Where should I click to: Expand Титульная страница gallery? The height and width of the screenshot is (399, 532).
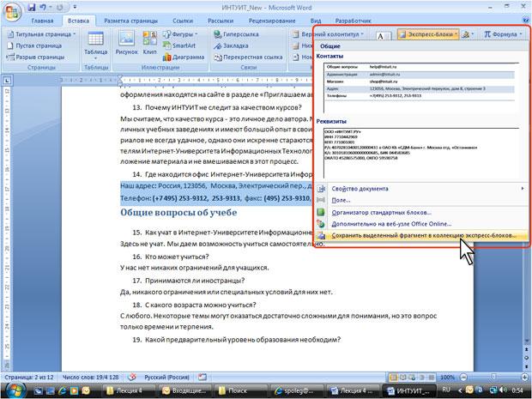coord(41,34)
